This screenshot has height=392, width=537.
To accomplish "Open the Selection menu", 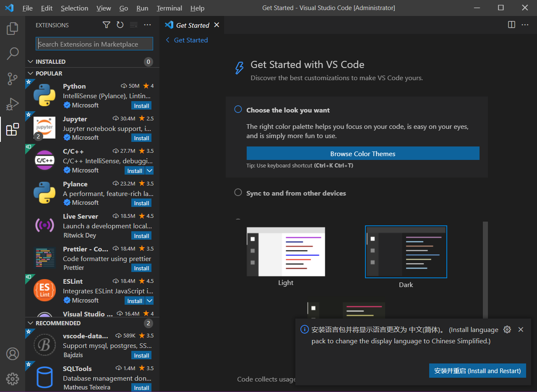I will tap(74, 8).
